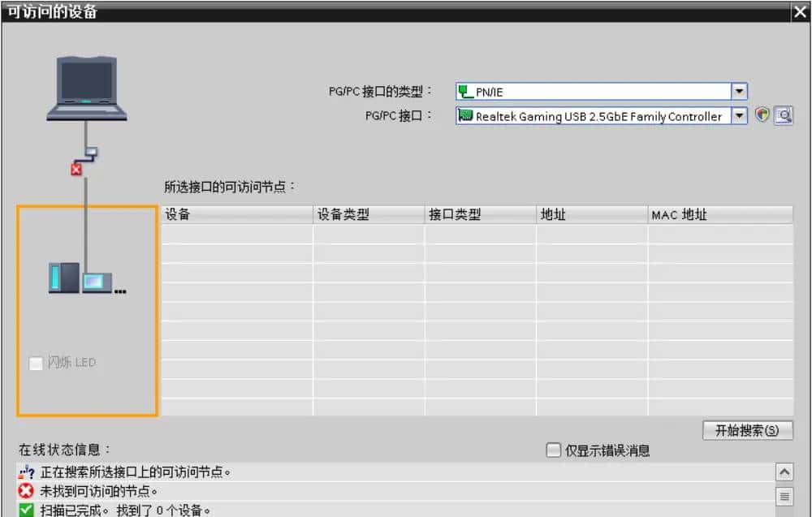
Task: Close the 可访问的设备 dialog
Action: [800, 11]
